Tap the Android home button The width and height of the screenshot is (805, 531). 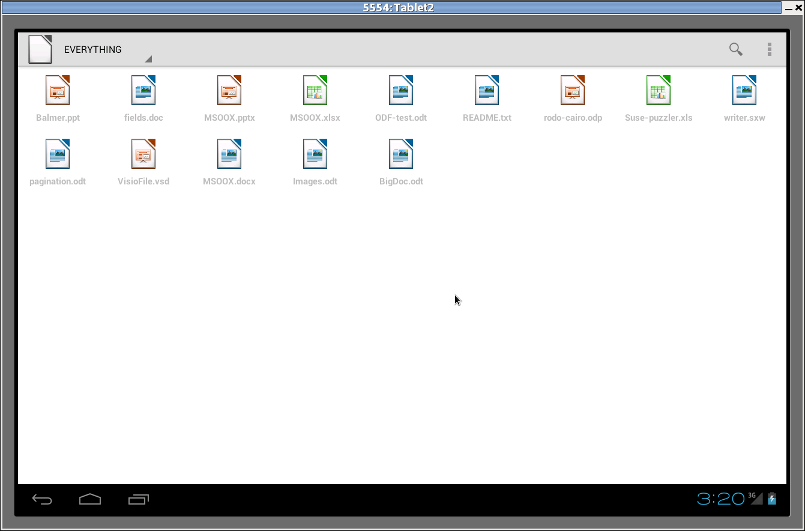[x=90, y=499]
